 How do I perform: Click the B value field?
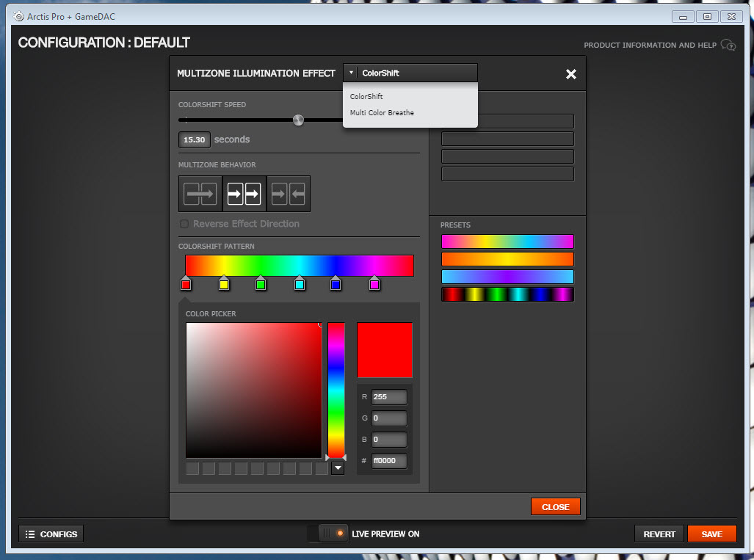[x=389, y=440]
